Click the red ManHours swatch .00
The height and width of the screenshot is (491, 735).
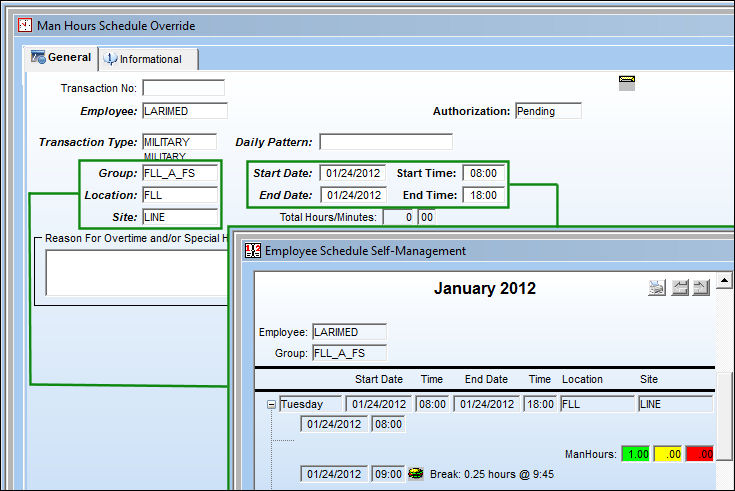(x=700, y=454)
